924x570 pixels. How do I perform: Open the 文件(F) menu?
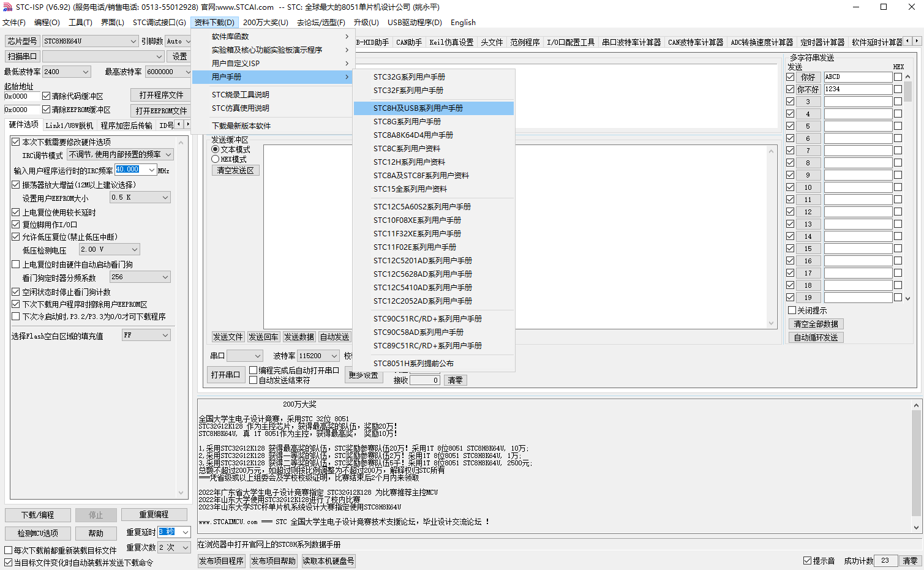click(x=14, y=23)
